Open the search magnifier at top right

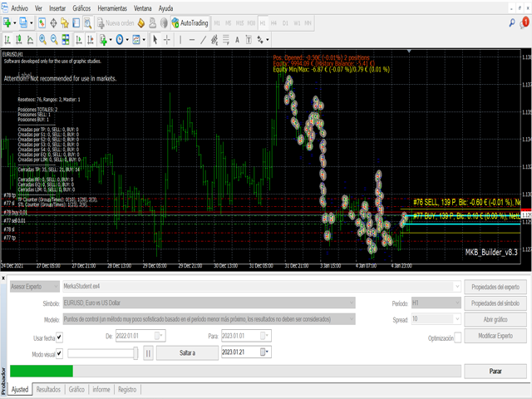pyautogui.click(x=512, y=23)
